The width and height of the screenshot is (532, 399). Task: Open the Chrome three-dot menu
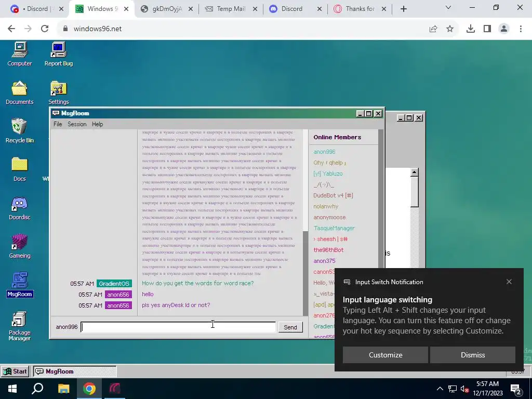(521, 29)
